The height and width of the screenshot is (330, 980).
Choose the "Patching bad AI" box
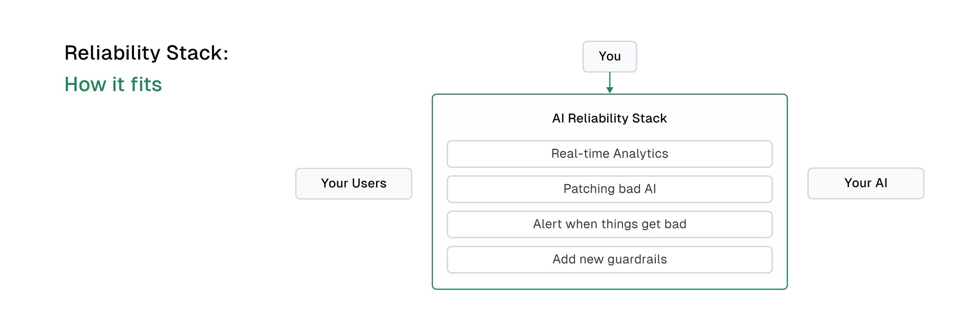(x=609, y=189)
